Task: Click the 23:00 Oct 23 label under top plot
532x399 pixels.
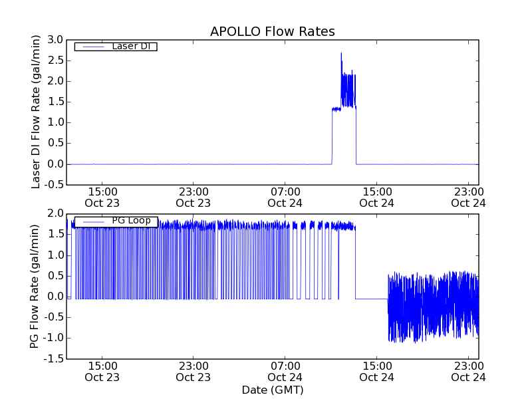Action: coord(193,198)
